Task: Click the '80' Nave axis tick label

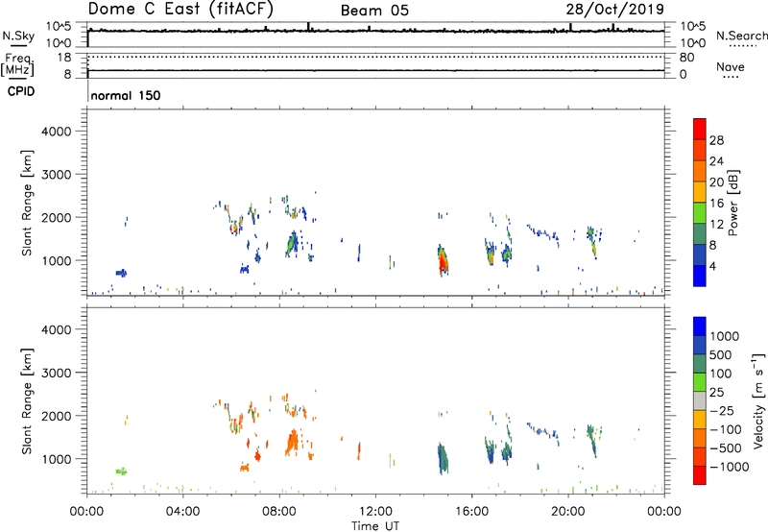Action: pyautogui.click(x=686, y=58)
